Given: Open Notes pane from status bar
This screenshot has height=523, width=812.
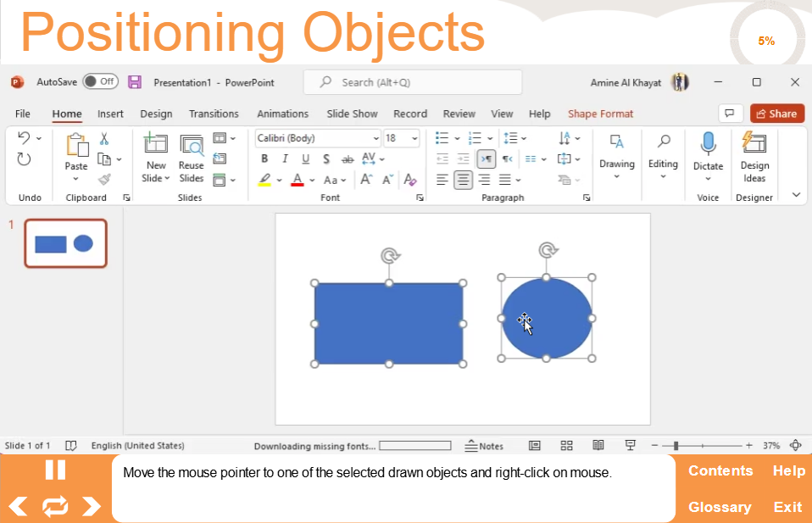Looking at the screenshot, I should [x=484, y=446].
